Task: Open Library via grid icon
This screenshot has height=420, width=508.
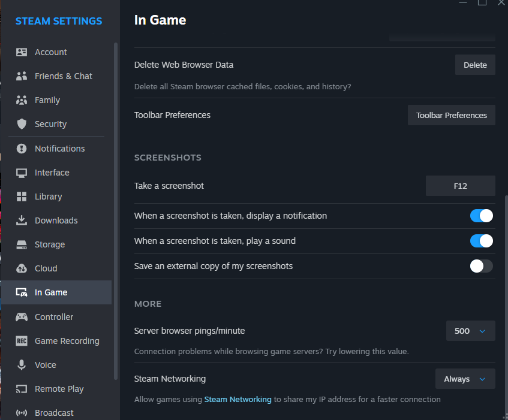Action: click(22, 197)
